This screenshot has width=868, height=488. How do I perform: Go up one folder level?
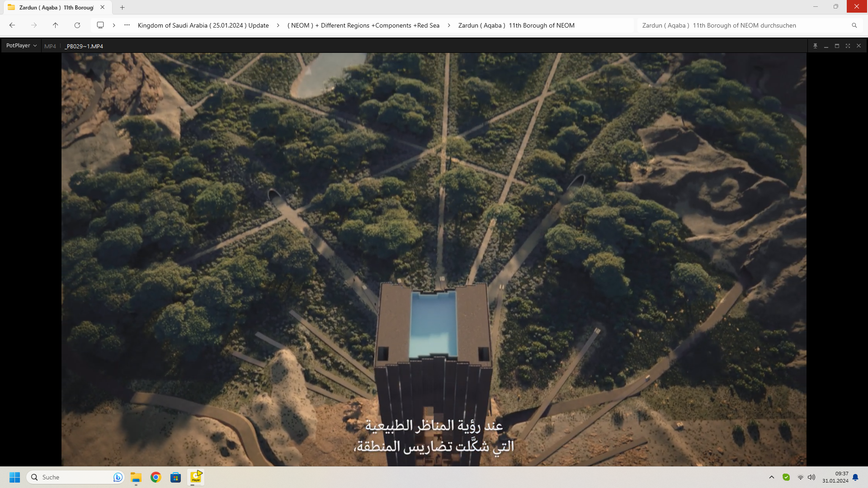(x=56, y=25)
